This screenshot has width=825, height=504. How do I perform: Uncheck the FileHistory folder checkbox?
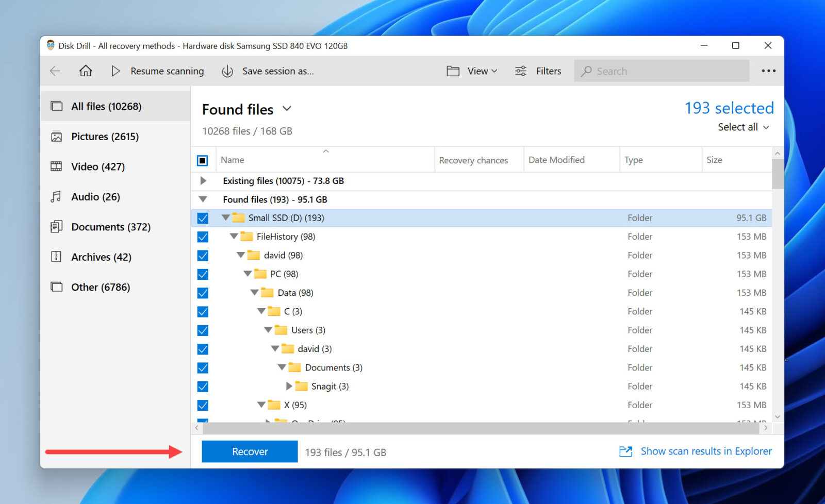[x=203, y=237]
